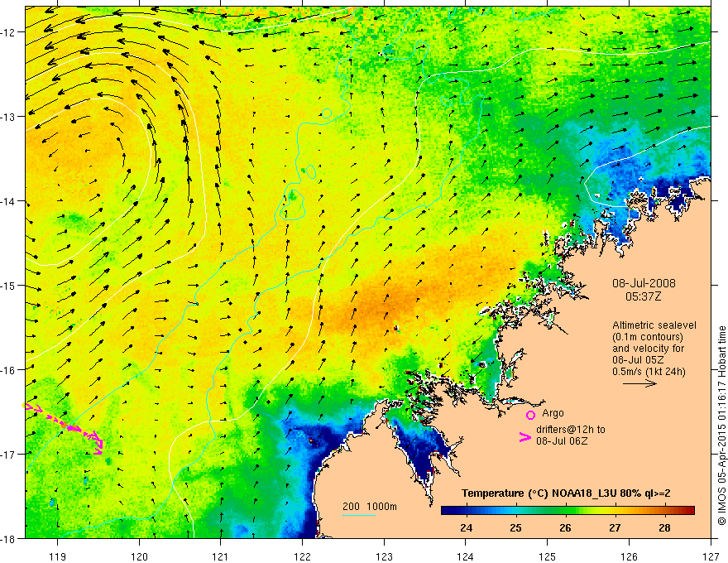Click longitude axis label 119
Viewport: 728px width, 563px height.
click(x=58, y=556)
